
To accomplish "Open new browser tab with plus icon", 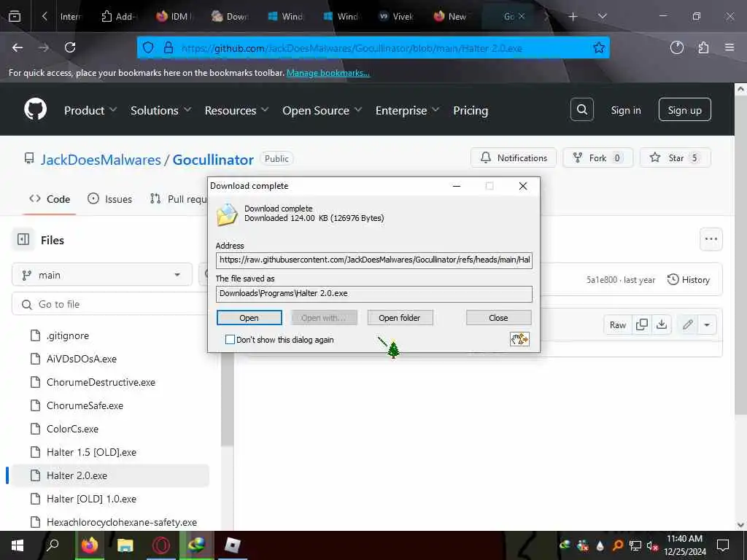I will [573, 17].
